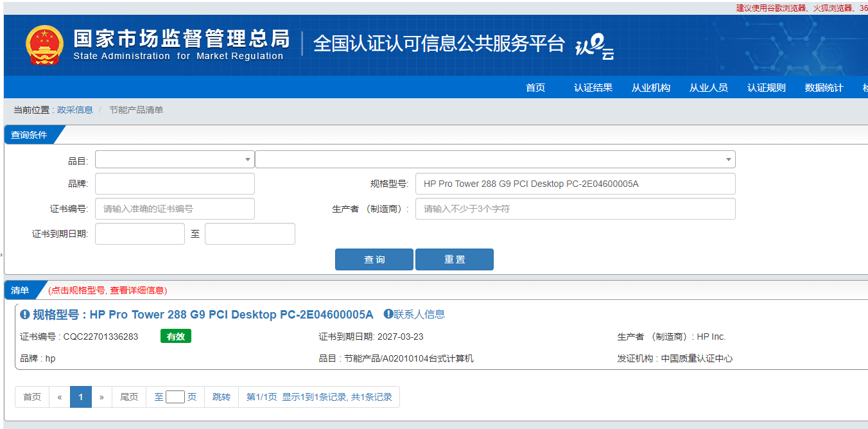Click the 证书到期日期 end date field

tap(250, 234)
